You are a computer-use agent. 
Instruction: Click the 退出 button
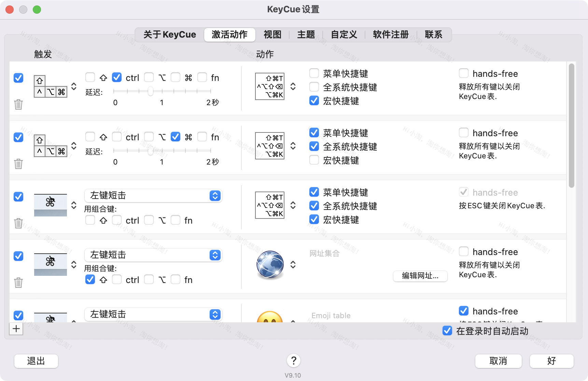[x=36, y=361]
